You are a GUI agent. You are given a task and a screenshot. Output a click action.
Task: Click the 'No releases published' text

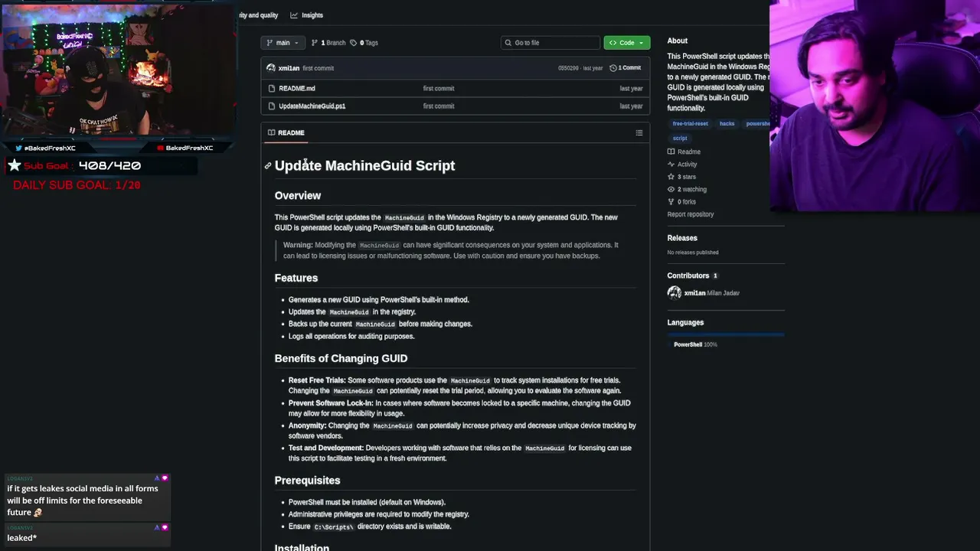tap(693, 253)
